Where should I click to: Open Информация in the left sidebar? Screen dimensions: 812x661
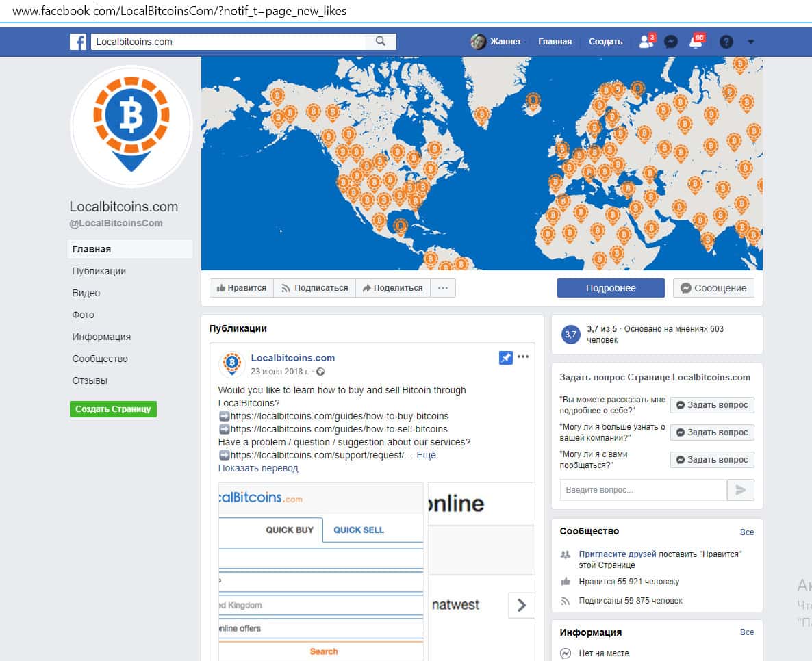pyautogui.click(x=101, y=337)
